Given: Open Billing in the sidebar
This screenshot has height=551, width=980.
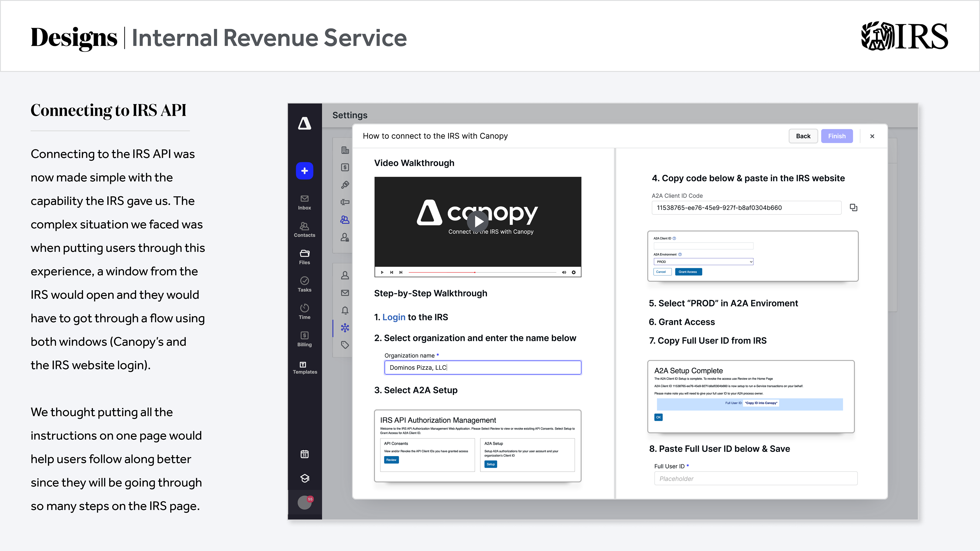Looking at the screenshot, I should point(304,339).
